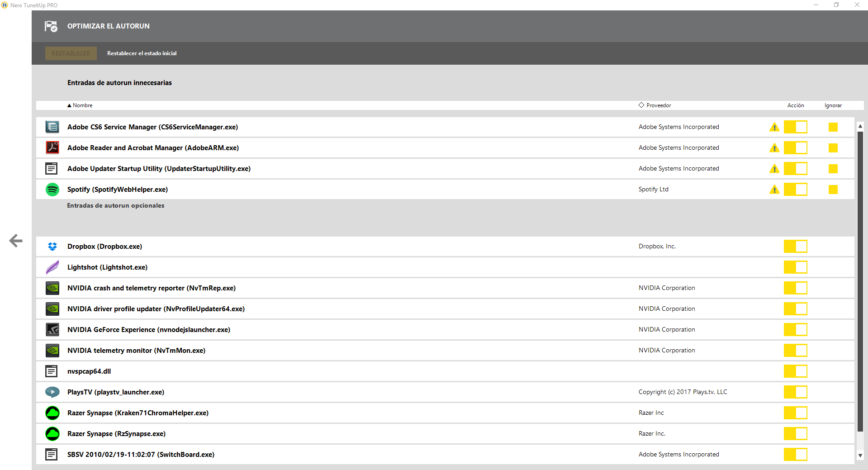
Task: Click the PlaysTV play bubble icon
Action: [x=52, y=392]
